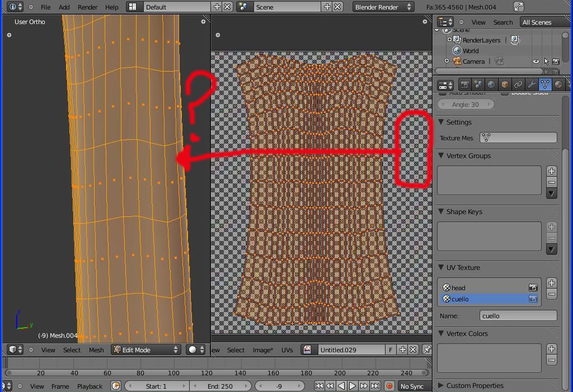Screen dimensions: 573x392
Task: Open the UVs menu in image editor
Action: 287,350
